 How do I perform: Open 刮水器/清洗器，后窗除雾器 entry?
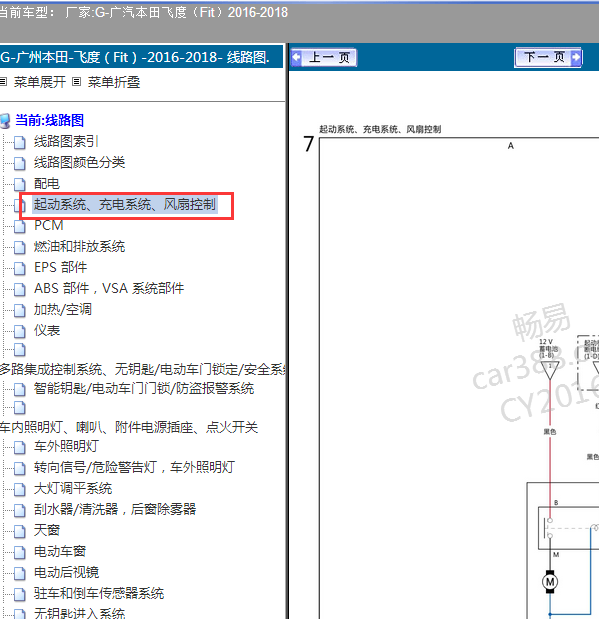115,509
